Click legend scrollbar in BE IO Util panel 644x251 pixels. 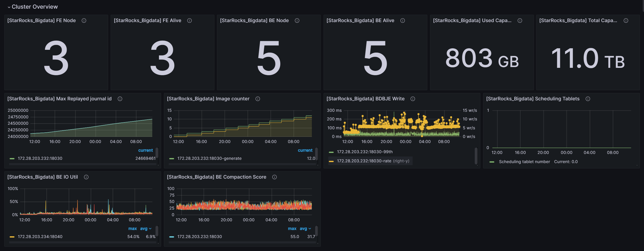point(157,231)
